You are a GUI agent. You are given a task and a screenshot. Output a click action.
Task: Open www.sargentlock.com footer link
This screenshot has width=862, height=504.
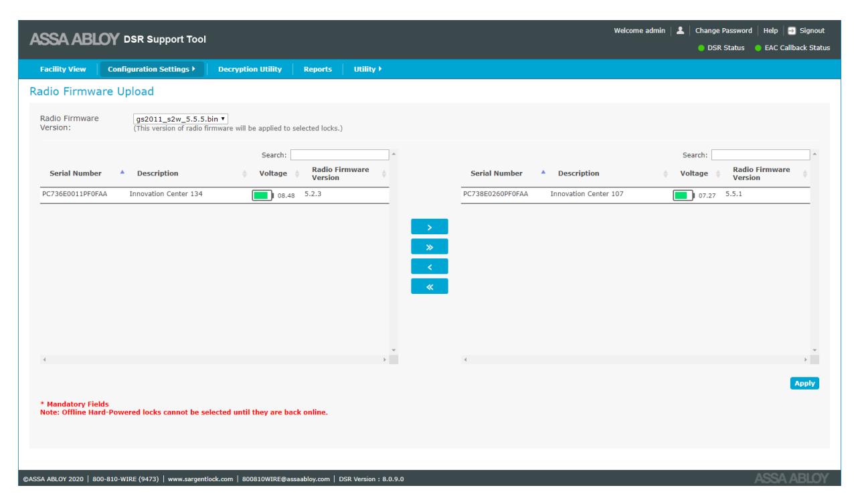[201, 479]
